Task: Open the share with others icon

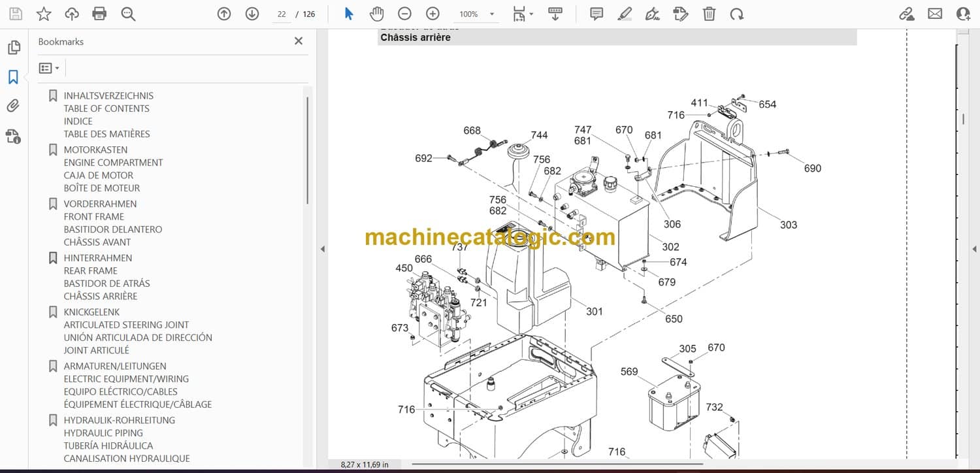Action: click(x=963, y=14)
